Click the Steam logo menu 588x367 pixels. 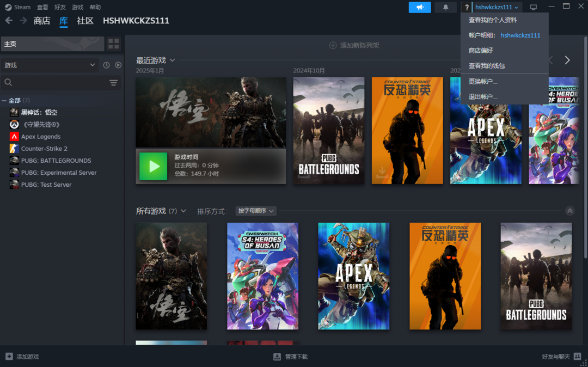(17, 7)
